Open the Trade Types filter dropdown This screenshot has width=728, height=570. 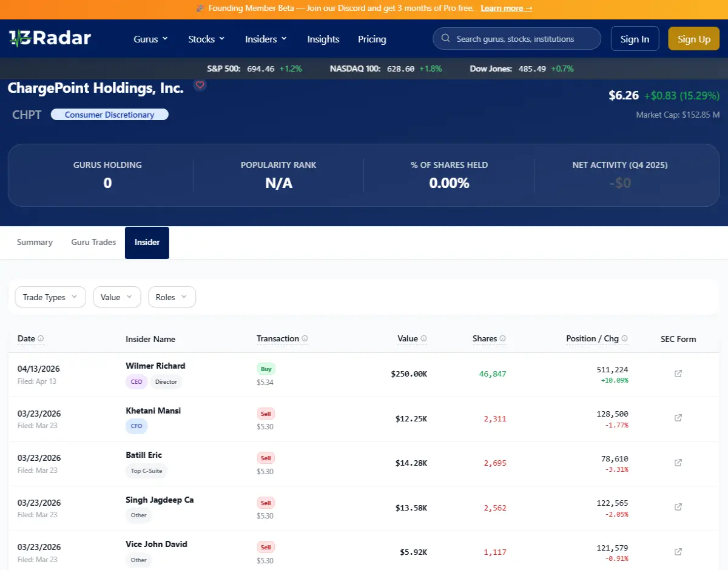(x=50, y=297)
